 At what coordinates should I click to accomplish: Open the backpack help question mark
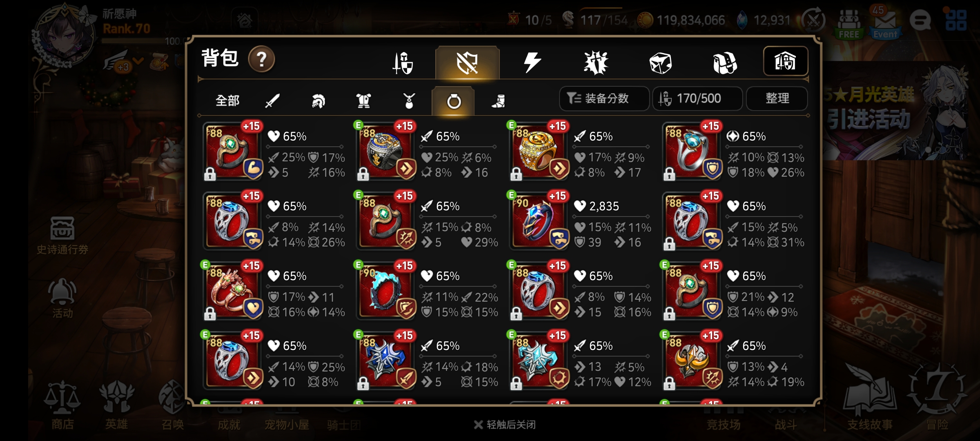(261, 59)
